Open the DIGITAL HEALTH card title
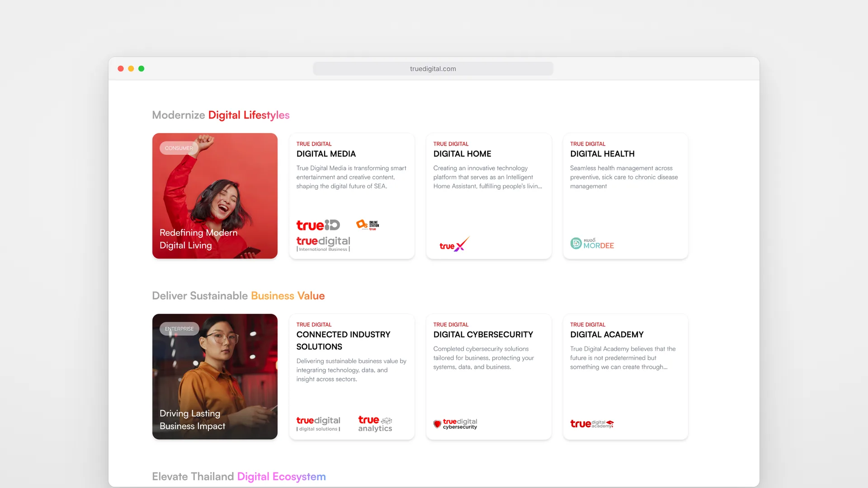 602,154
